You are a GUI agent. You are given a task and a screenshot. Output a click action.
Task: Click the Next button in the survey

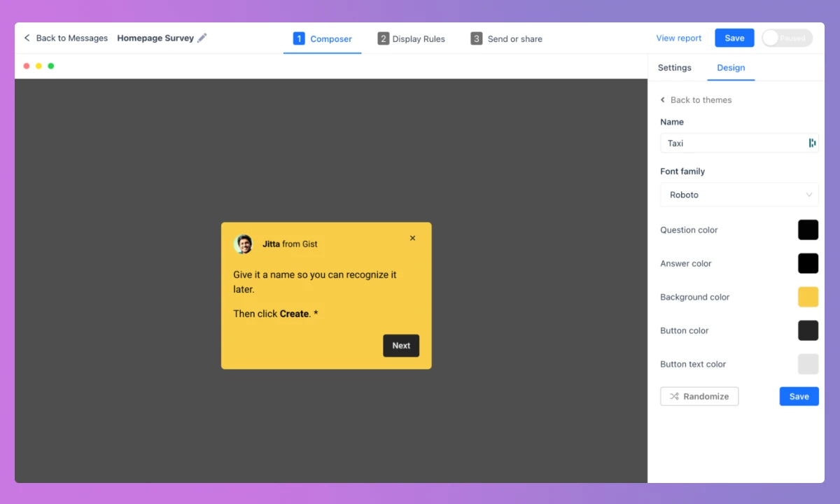(x=401, y=345)
